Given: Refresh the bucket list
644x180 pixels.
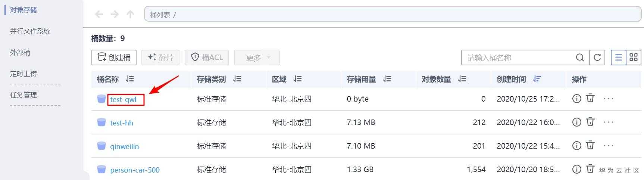Looking at the screenshot, I should click(x=597, y=58).
